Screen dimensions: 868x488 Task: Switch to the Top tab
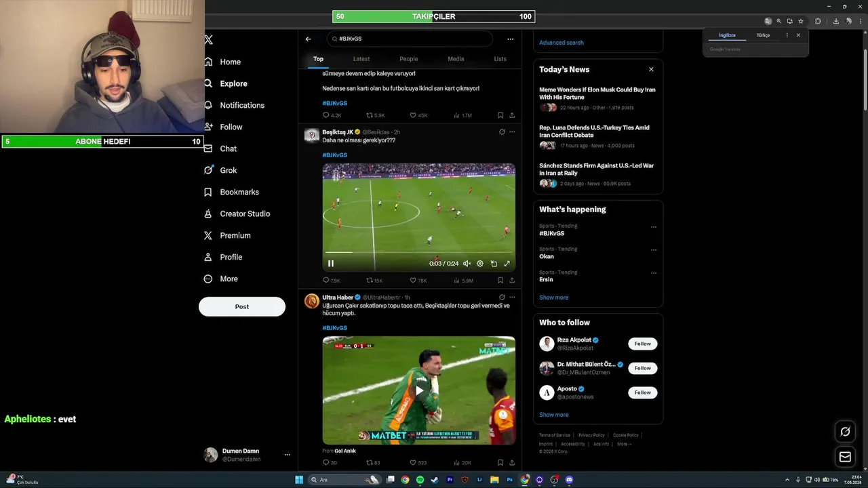point(318,59)
